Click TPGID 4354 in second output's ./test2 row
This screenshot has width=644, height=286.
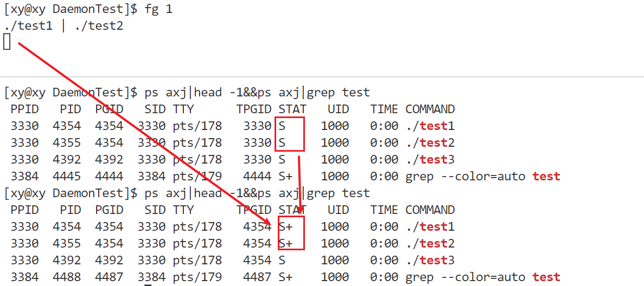(257, 244)
